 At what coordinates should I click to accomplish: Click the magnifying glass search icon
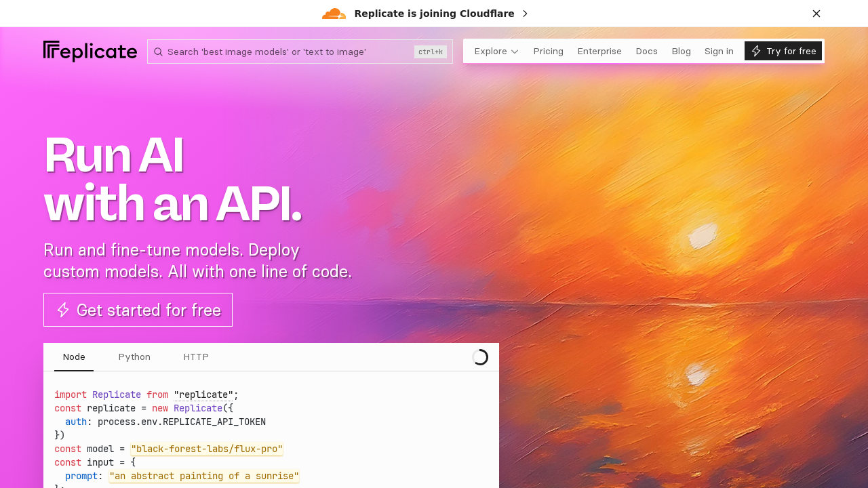coord(158,52)
